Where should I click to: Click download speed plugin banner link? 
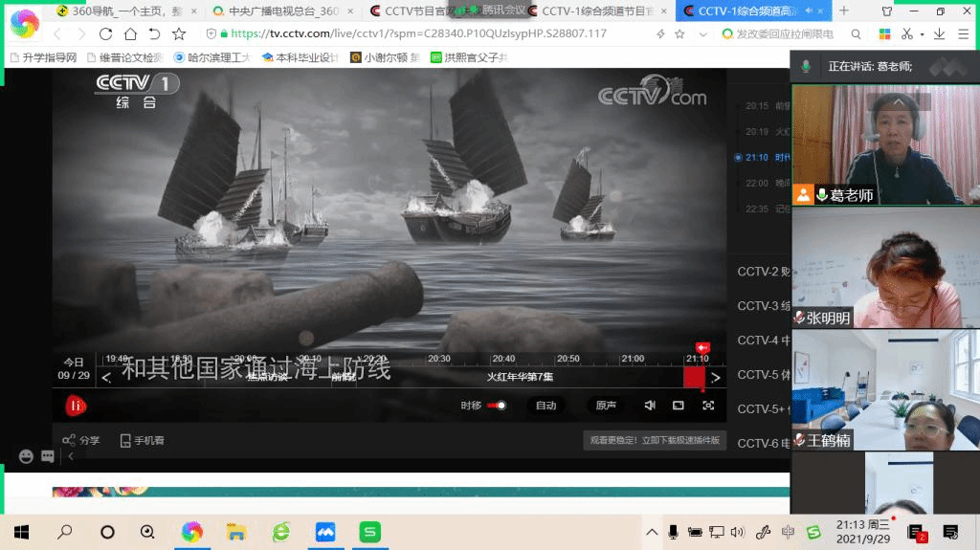pyautogui.click(x=655, y=441)
